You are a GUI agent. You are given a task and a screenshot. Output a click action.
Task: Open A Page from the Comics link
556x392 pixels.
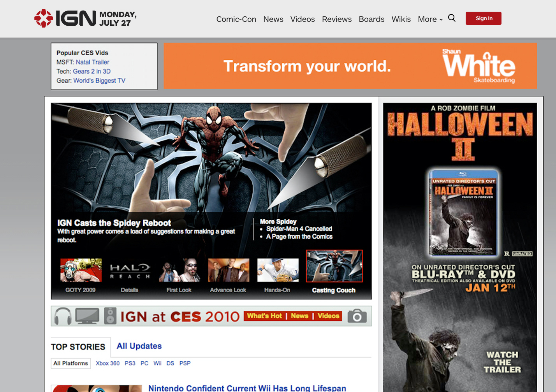(299, 237)
